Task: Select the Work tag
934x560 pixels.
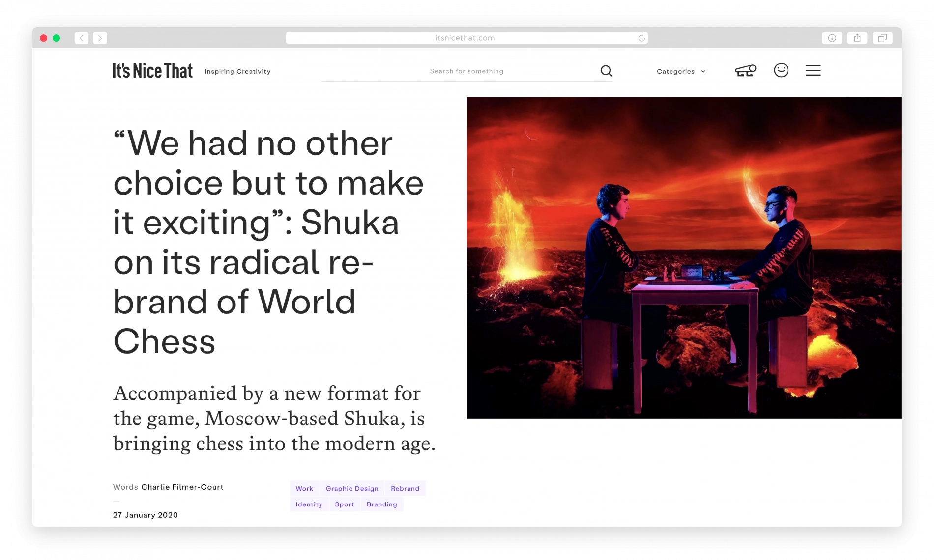Action: pyautogui.click(x=304, y=488)
